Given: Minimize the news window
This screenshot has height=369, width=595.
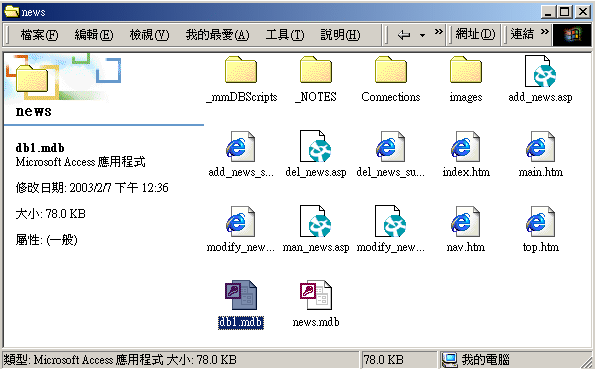Looking at the screenshot, I should pos(548,12).
